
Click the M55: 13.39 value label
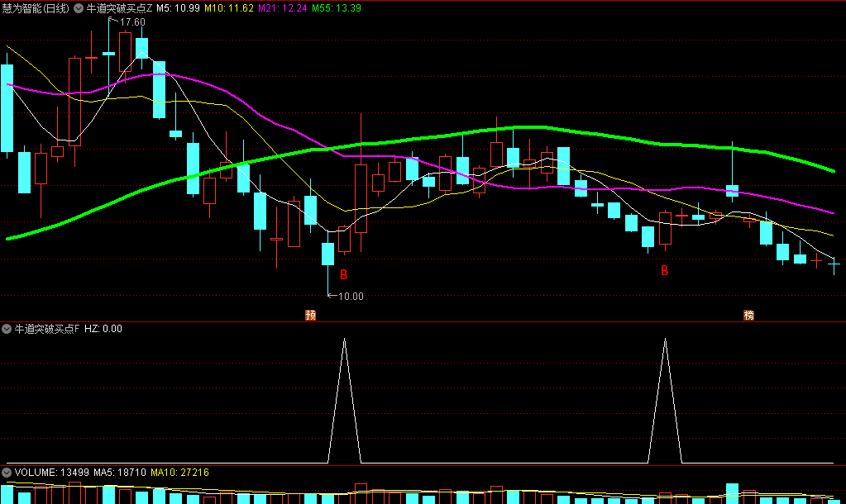pyautogui.click(x=337, y=8)
